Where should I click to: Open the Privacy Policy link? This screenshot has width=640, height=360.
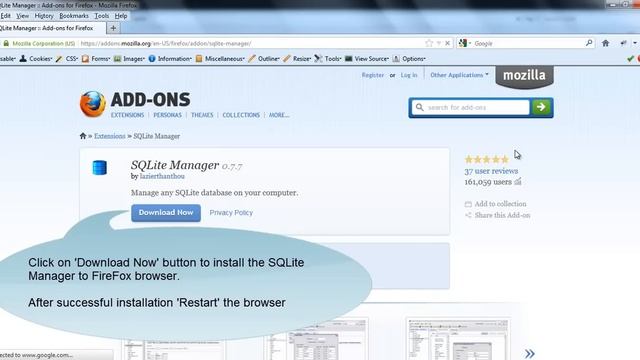pos(231,213)
